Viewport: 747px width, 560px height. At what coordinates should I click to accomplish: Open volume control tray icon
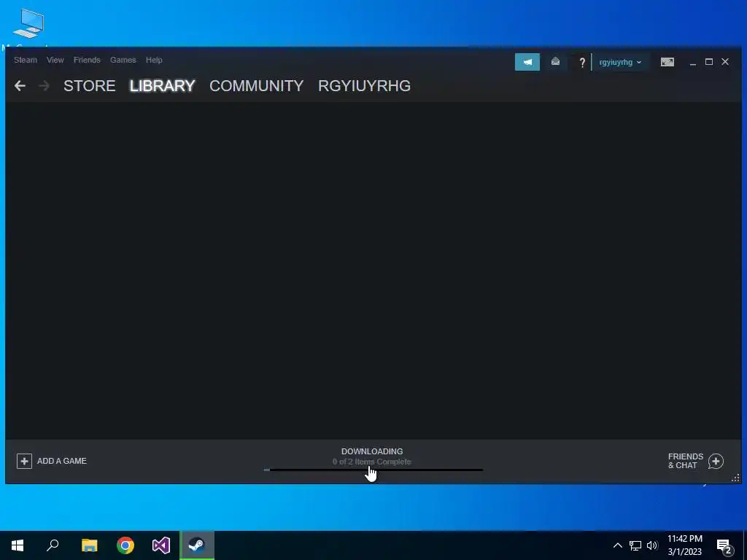pyautogui.click(x=652, y=545)
